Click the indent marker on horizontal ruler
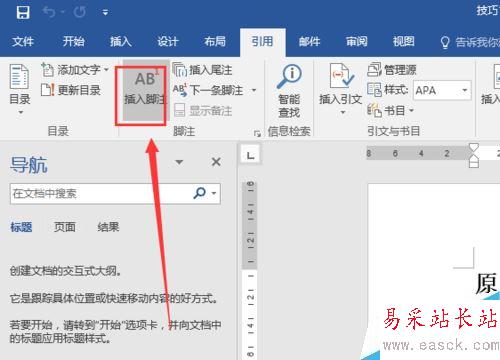This screenshot has width=500, height=360. pos(474,156)
